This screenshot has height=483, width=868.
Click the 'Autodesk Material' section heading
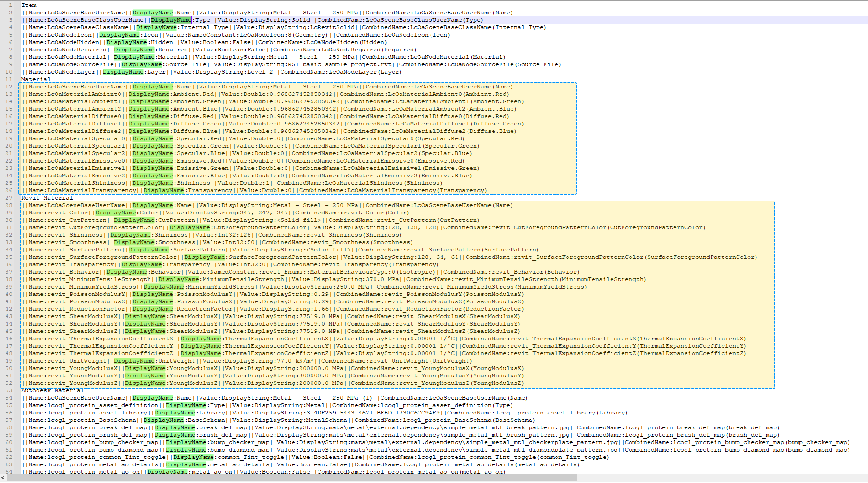click(53, 390)
